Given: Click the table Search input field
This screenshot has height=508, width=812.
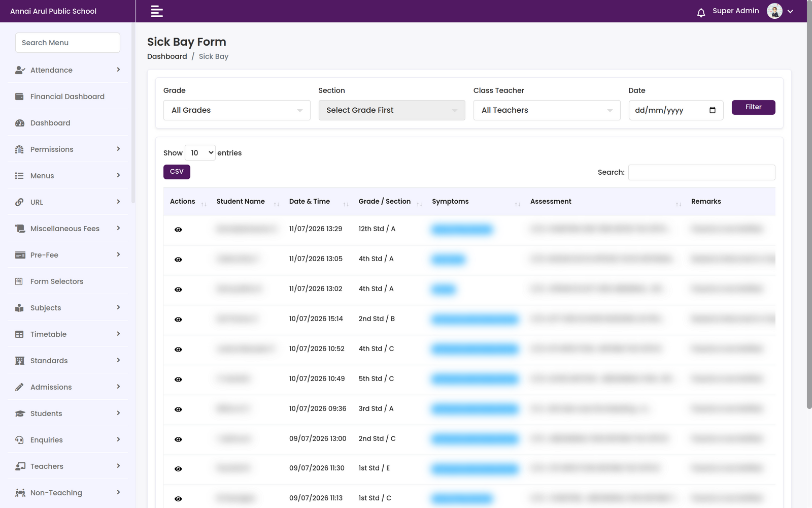Looking at the screenshot, I should (701, 172).
